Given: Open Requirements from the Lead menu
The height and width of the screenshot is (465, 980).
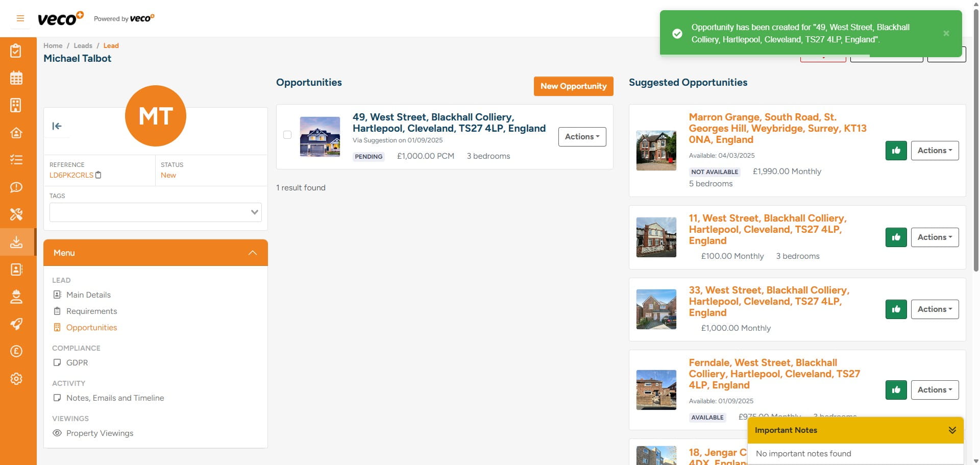Looking at the screenshot, I should [92, 311].
